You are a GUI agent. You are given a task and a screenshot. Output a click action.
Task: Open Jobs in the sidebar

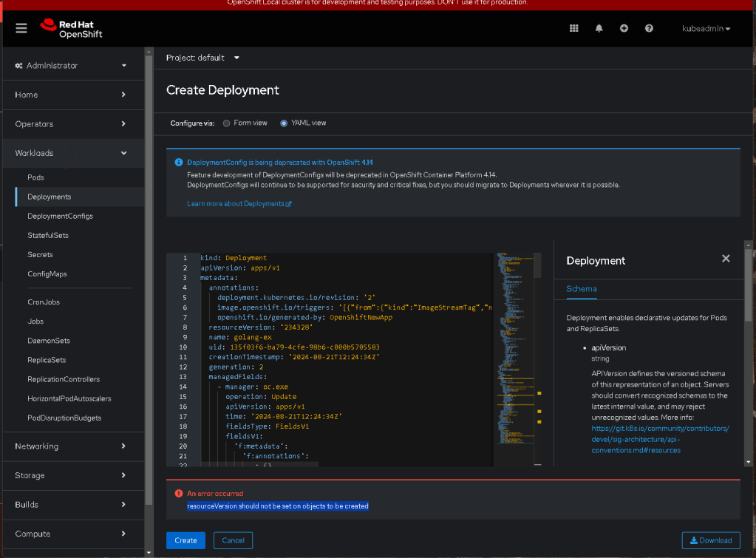[x=35, y=321]
